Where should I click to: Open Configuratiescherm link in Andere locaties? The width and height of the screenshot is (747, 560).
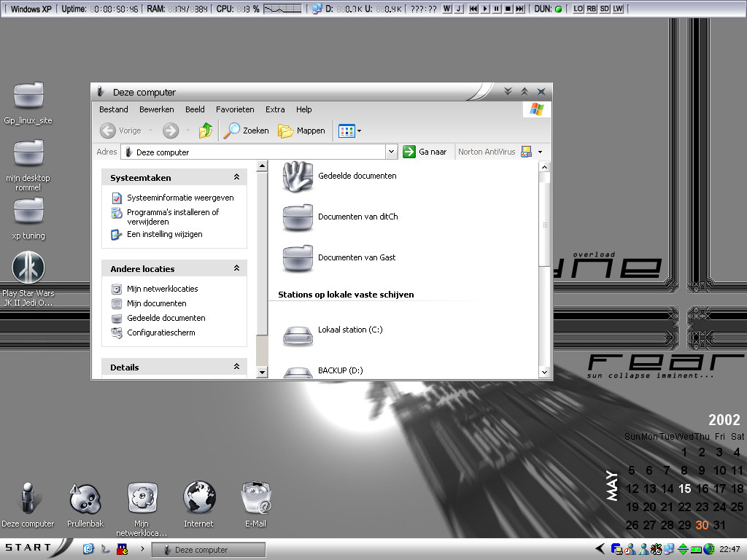(x=160, y=332)
